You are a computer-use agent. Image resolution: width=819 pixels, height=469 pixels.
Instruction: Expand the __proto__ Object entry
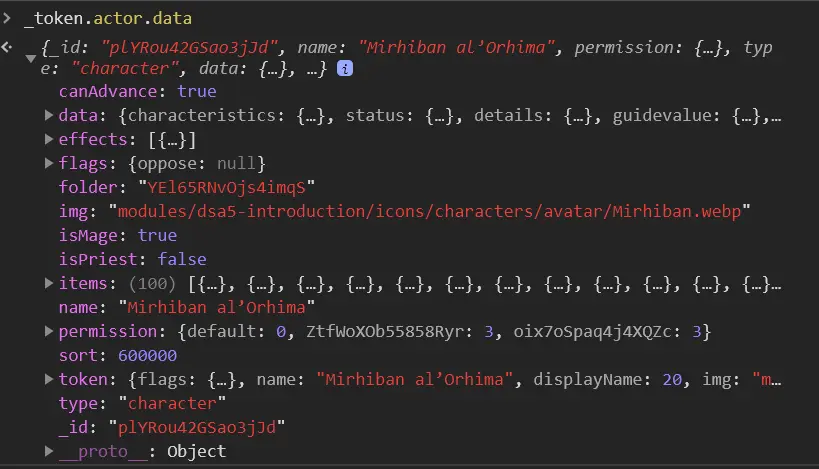click(49, 452)
